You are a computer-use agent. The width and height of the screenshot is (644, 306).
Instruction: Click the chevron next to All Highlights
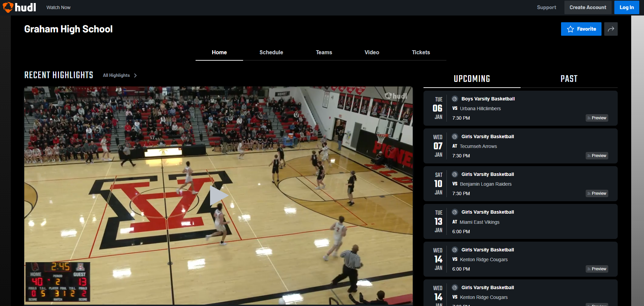[135, 75]
